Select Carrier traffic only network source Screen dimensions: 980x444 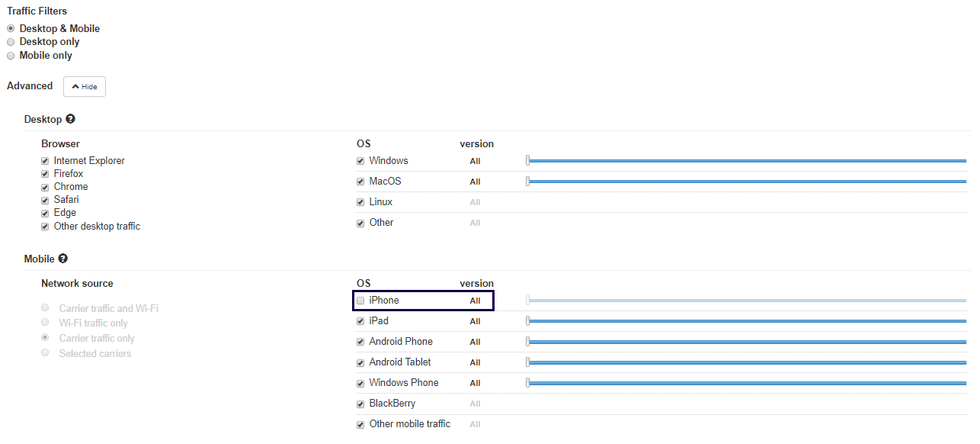pyautogui.click(x=45, y=338)
